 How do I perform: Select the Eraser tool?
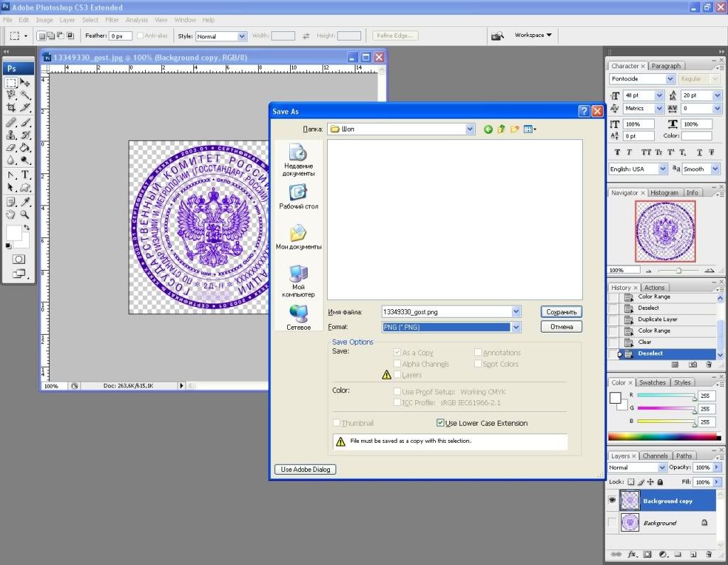pos(11,148)
